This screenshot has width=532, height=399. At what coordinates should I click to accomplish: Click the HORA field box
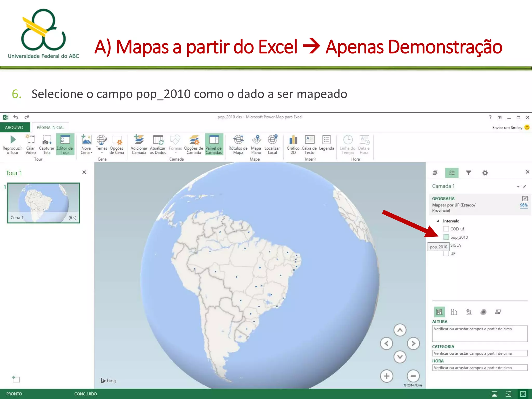tap(480, 368)
